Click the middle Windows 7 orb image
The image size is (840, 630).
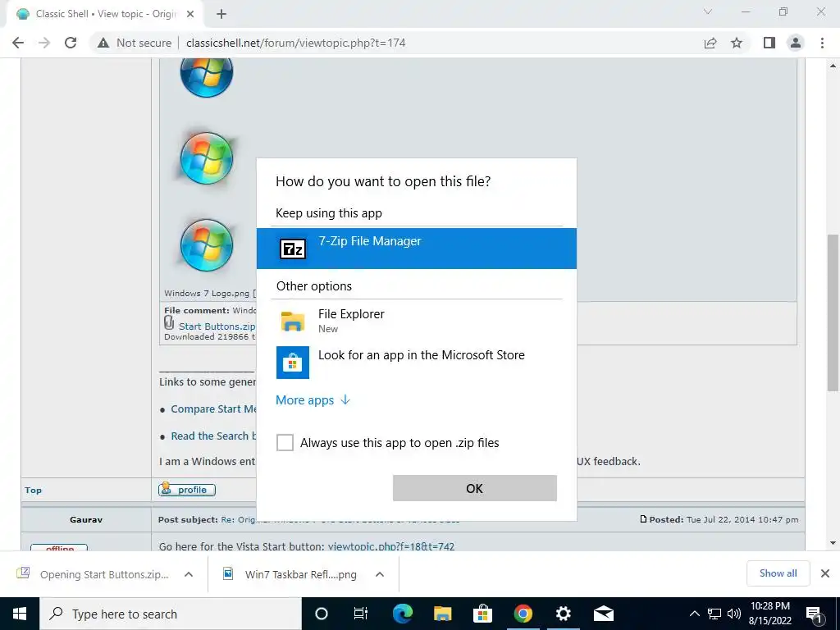[207, 158]
